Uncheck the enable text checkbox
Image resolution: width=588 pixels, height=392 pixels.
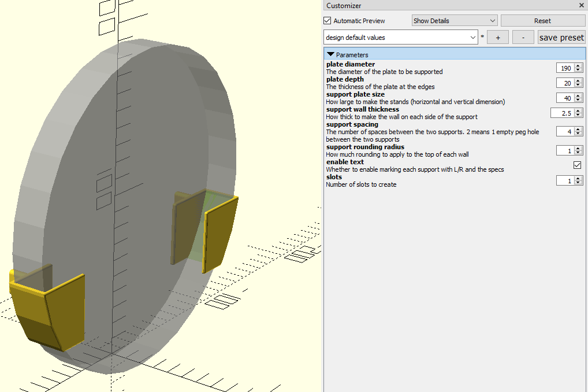(x=577, y=165)
